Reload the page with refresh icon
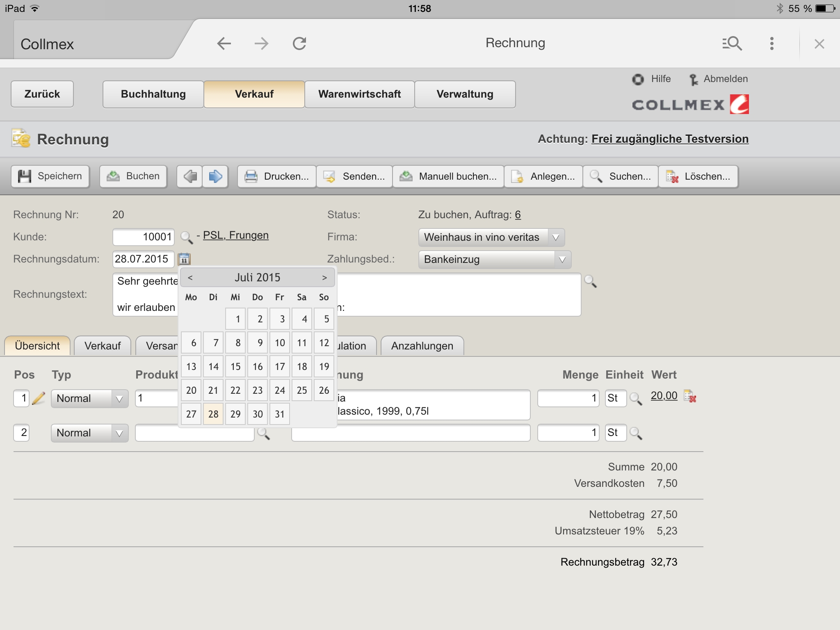The image size is (840, 630). tap(299, 43)
